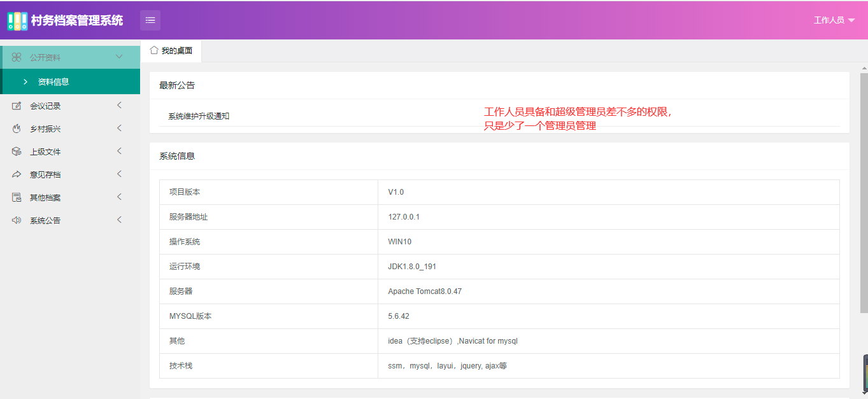
Task: Select the 意见存档 menu label
Action: pyautogui.click(x=45, y=174)
